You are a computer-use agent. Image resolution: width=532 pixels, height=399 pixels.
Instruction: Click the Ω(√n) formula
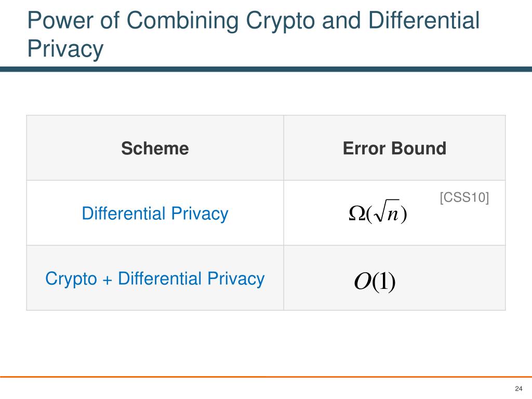(378, 212)
